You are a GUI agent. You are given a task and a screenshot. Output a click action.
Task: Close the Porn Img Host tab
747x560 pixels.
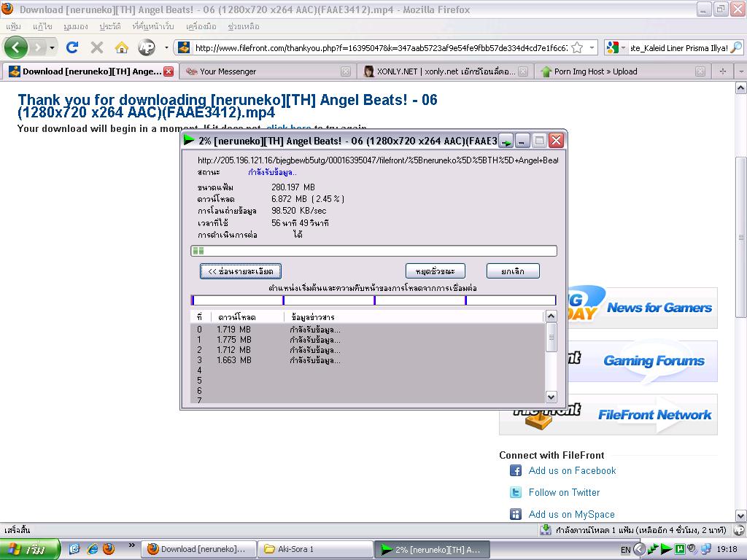(x=700, y=71)
